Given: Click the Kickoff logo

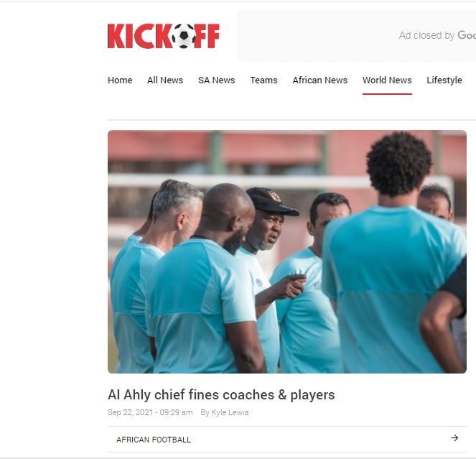Looking at the screenshot, I should [163, 36].
